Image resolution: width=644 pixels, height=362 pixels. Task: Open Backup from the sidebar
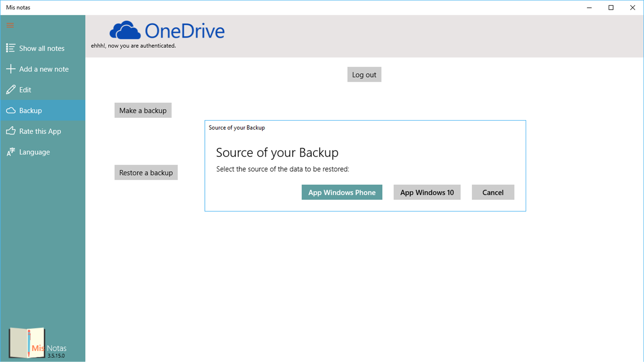pos(31,110)
